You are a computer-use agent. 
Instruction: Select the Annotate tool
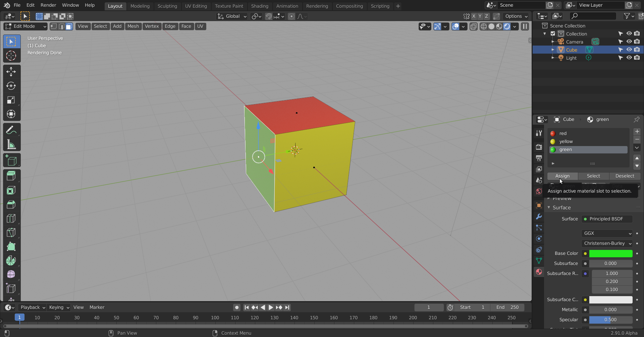click(x=11, y=129)
